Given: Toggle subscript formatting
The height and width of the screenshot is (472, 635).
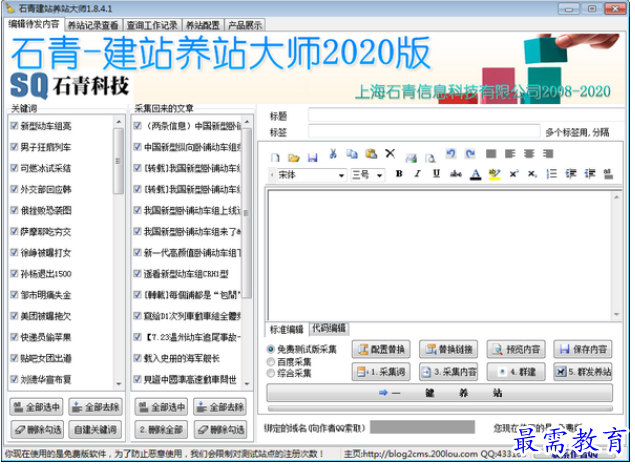Looking at the screenshot, I should click(x=533, y=174).
